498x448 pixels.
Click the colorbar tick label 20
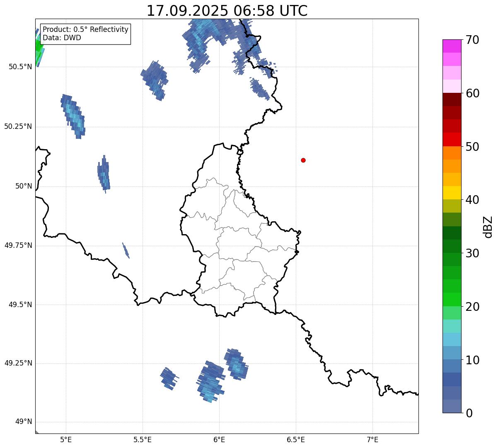pos(472,307)
